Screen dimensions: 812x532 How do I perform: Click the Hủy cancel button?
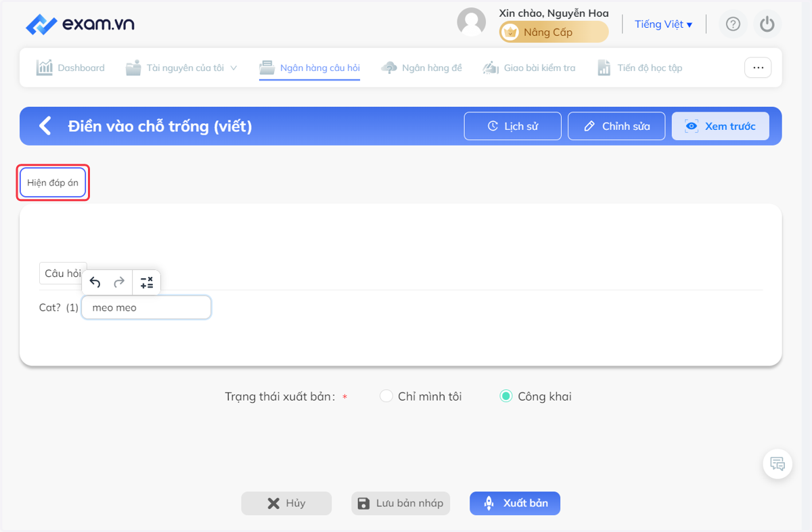[x=286, y=504]
